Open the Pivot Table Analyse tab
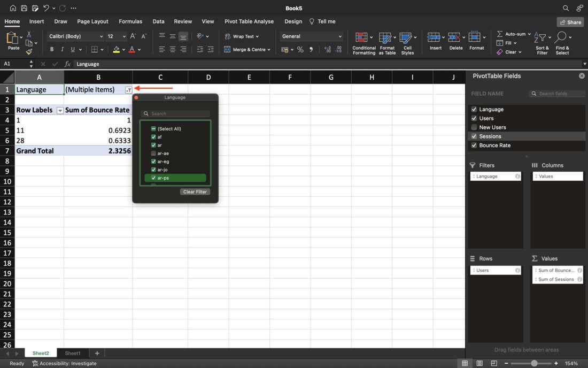 (x=249, y=21)
